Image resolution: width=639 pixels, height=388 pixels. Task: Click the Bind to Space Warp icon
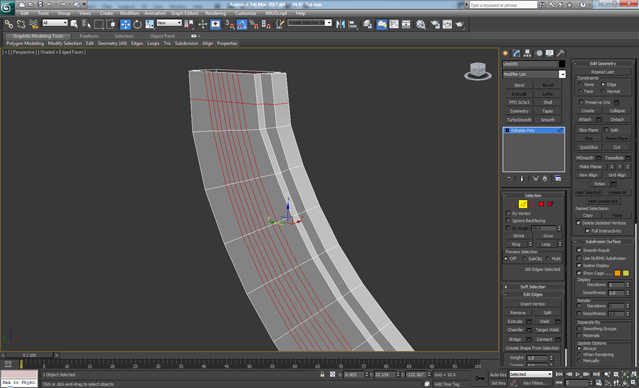(34, 24)
